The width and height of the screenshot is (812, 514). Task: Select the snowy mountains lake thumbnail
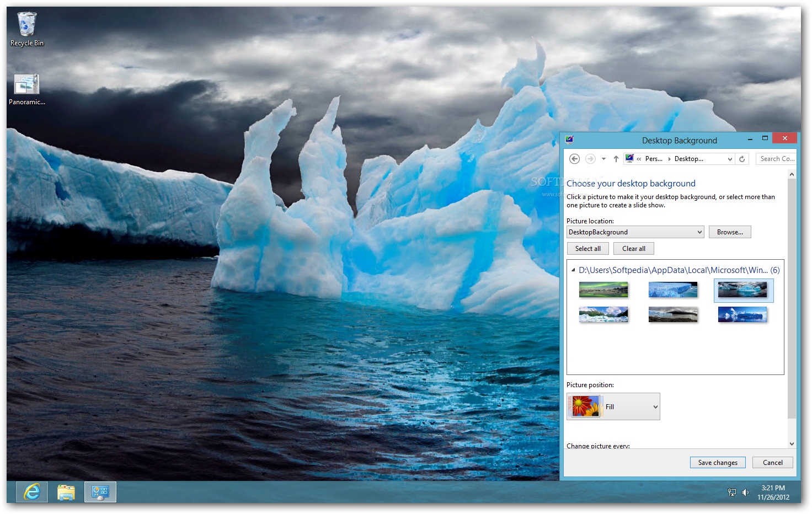(603, 314)
